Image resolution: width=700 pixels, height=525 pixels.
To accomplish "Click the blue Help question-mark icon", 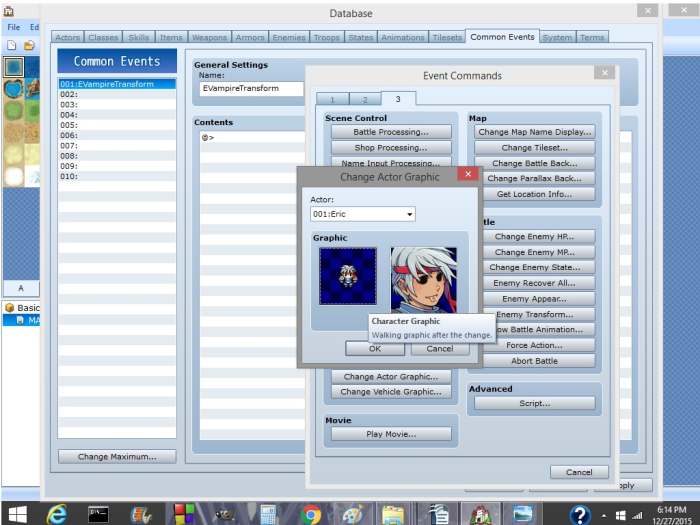I will pyautogui.click(x=580, y=515).
